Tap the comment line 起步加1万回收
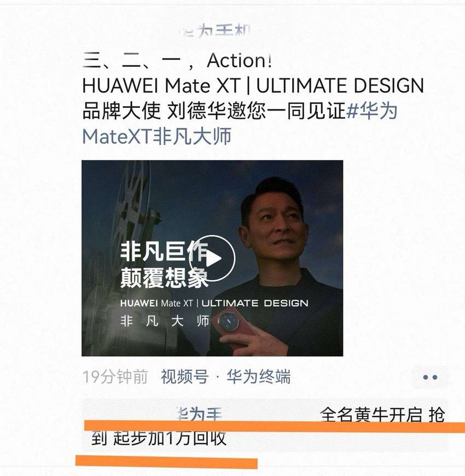Image resolution: width=465 pixels, height=476 pixels. tap(170, 438)
